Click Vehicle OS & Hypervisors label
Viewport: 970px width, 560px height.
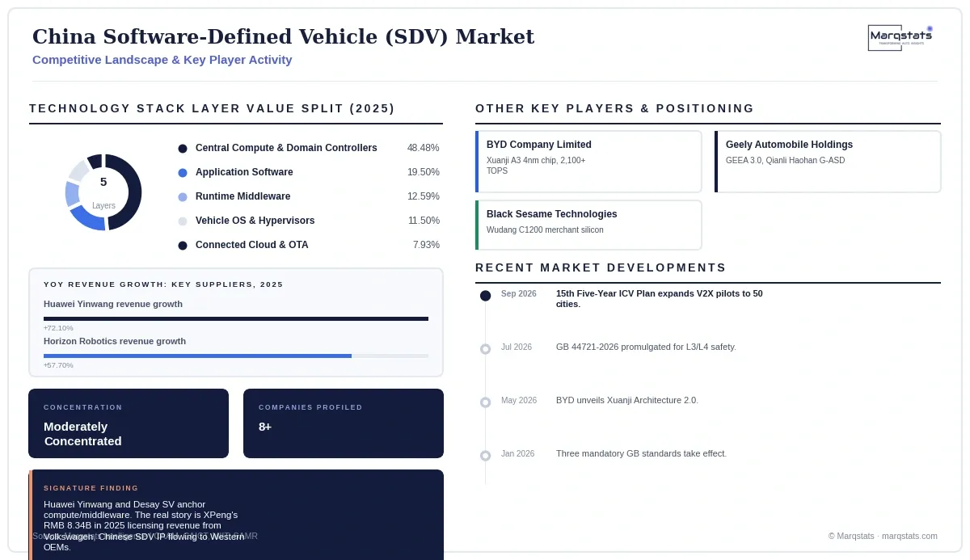tap(255, 221)
